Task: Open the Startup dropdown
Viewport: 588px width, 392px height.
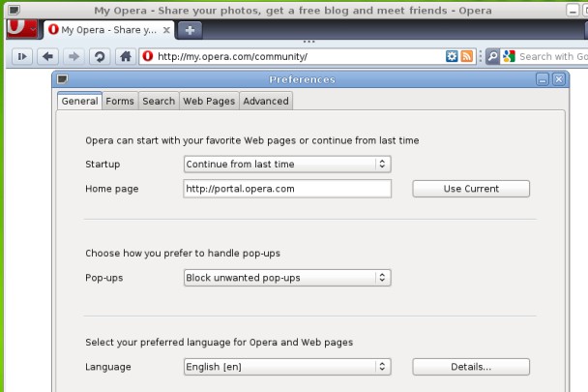Action: (x=287, y=165)
